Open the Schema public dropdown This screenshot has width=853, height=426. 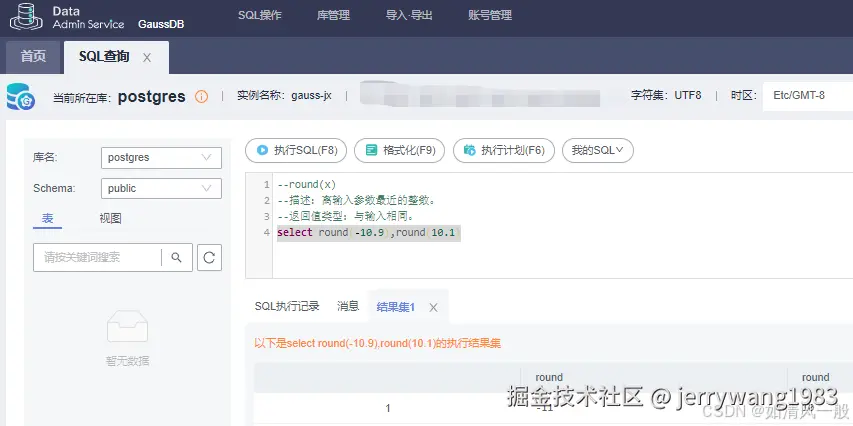click(x=161, y=188)
